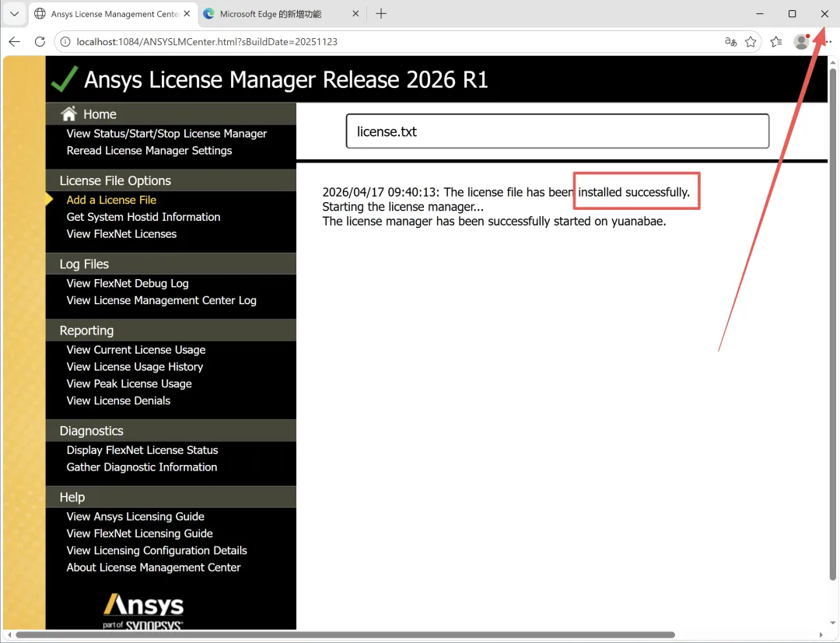
Task: Click the license.txt file field
Action: click(557, 131)
